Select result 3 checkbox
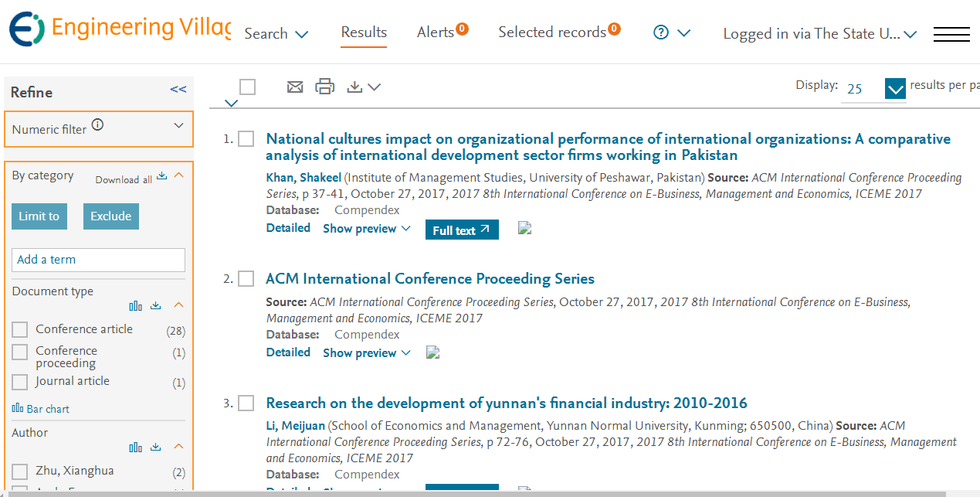The image size is (980, 497). (x=246, y=403)
